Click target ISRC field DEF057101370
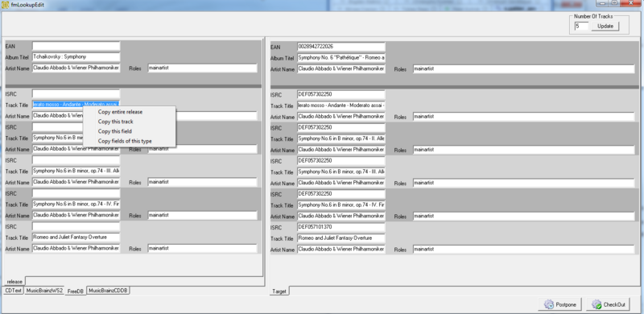This screenshot has height=314, width=644. (341, 227)
